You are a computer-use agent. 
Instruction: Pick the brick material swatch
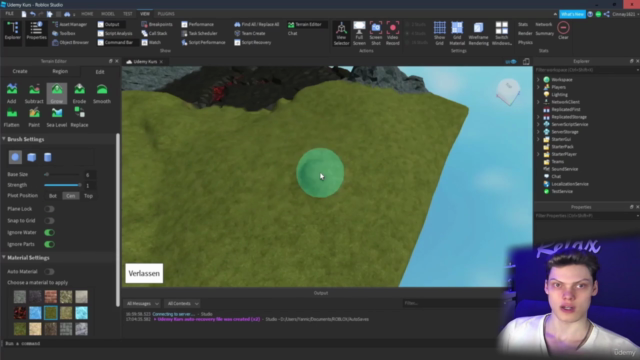coord(51,297)
